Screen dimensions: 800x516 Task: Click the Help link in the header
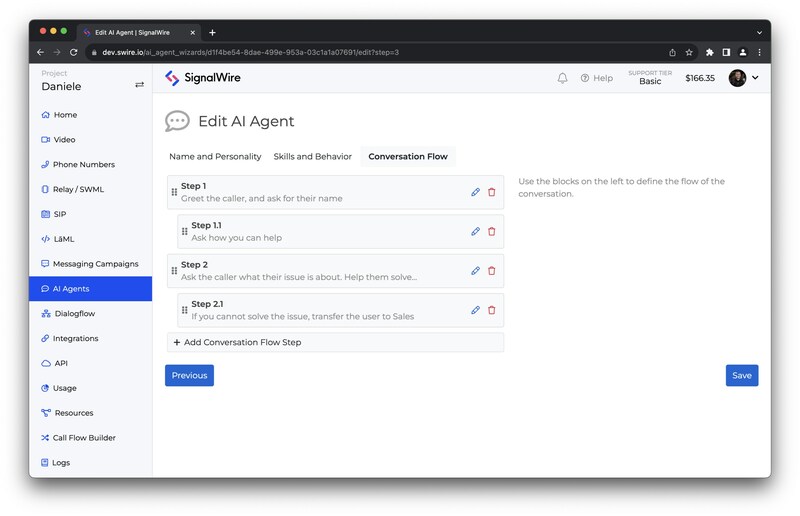point(597,78)
